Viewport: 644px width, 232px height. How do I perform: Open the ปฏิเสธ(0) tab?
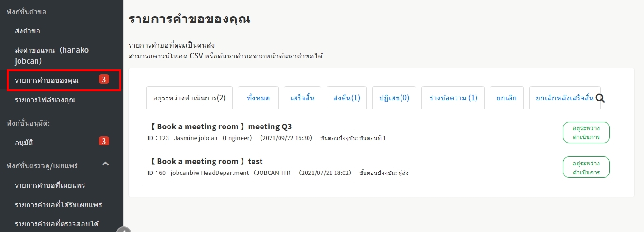(x=394, y=98)
